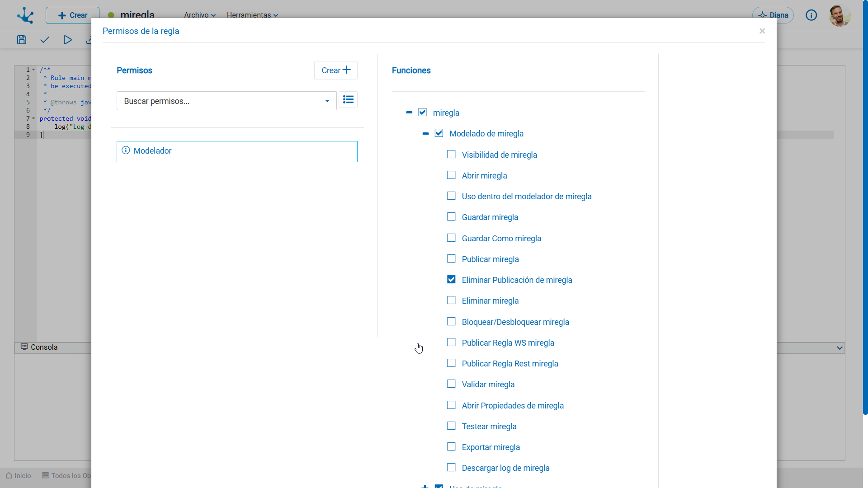The image size is (868, 488).
Task: Collapse the Consola panel chevron
Action: point(840,348)
